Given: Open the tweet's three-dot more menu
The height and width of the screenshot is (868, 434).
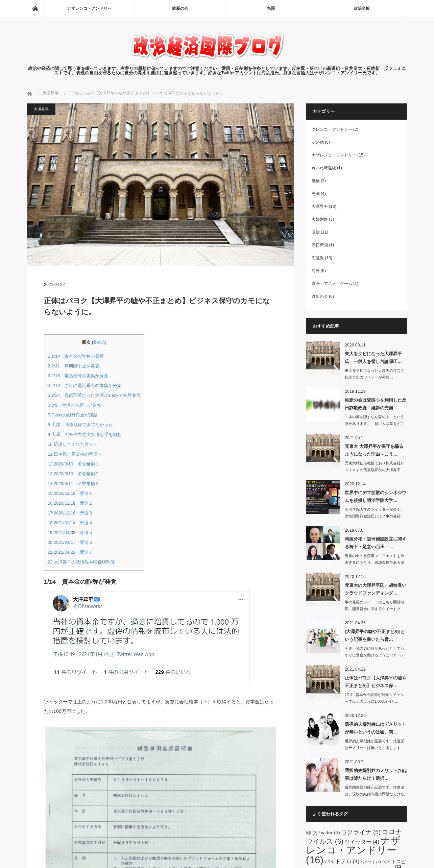Looking at the screenshot, I should 241,599.
